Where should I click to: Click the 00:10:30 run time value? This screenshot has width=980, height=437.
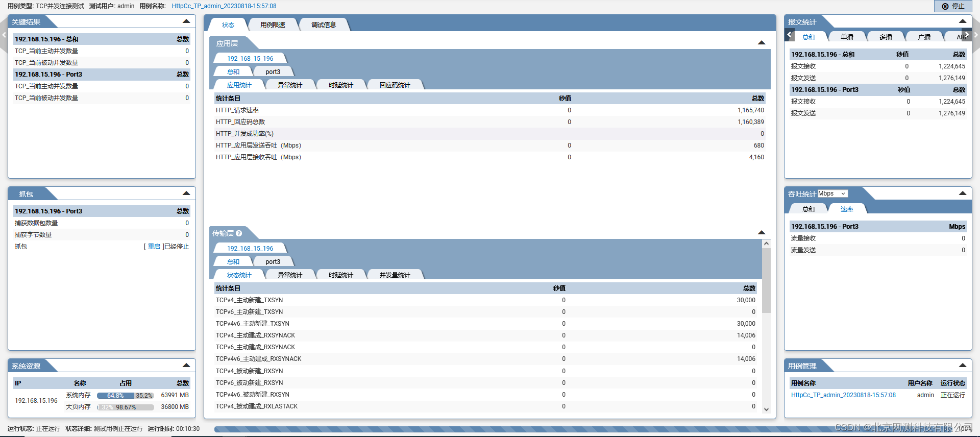[188, 429]
